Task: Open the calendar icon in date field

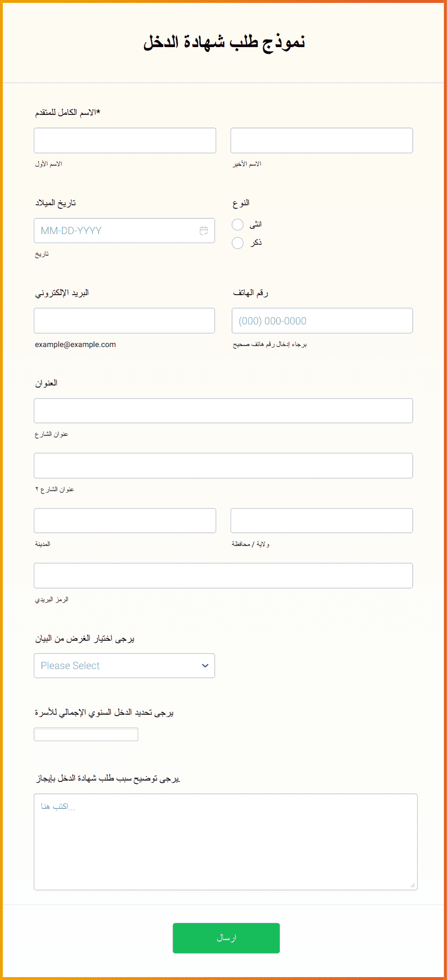Action: pyautogui.click(x=204, y=231)
